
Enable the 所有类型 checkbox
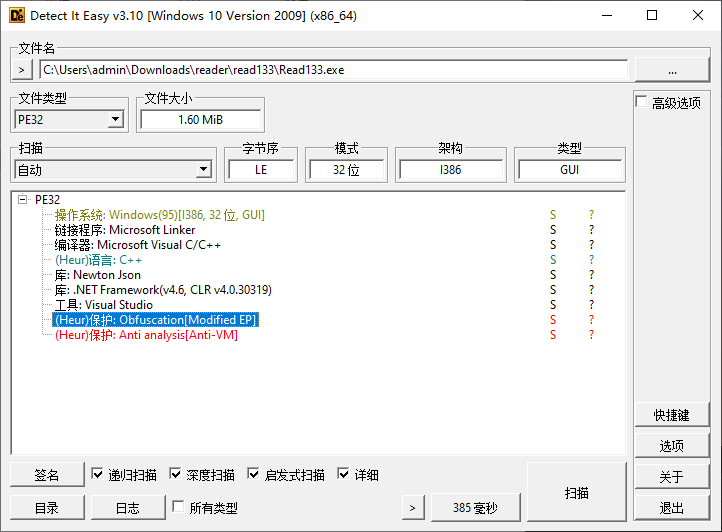coord(178,507)
